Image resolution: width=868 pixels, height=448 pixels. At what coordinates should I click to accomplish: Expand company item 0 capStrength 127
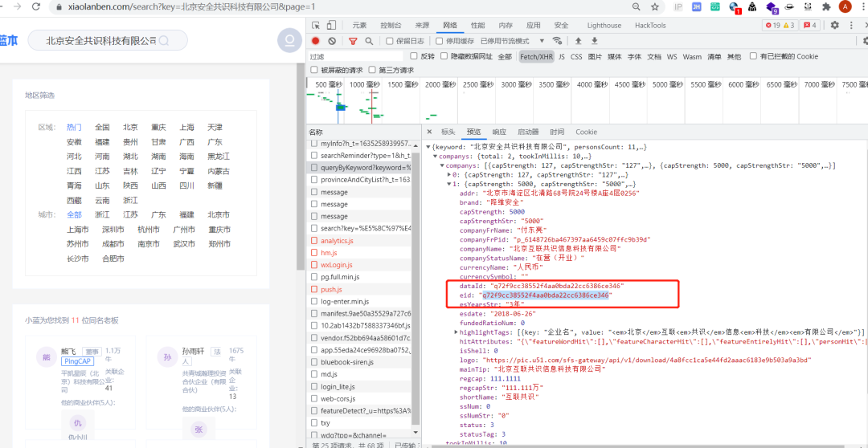coord(449,175)
